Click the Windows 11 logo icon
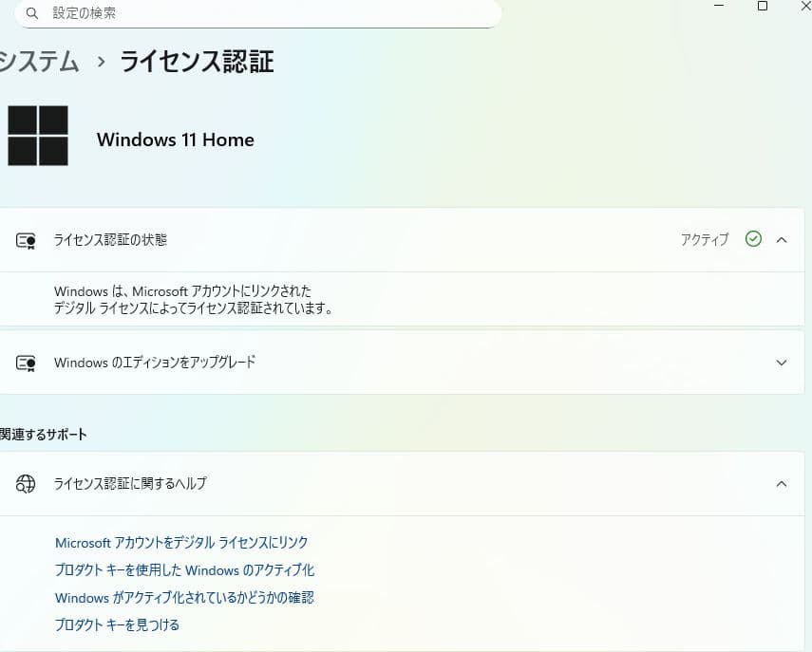The width and height of the screenshot is (812, 652). click(x=38, y=136)
